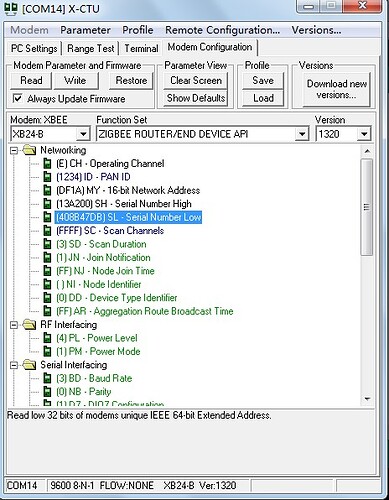Select the (FF) NJ Node Join Time row

pyautogui.click(x=105, y=271)
